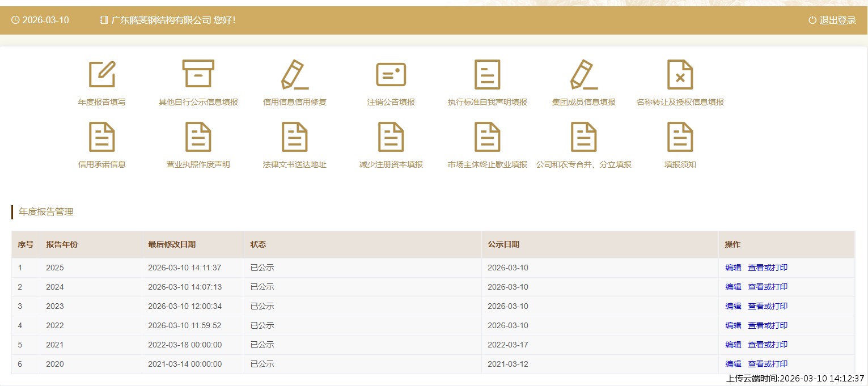Open the 信用承诺信息 icon
Screen dimensions: 868x386
tap(102, 137)
